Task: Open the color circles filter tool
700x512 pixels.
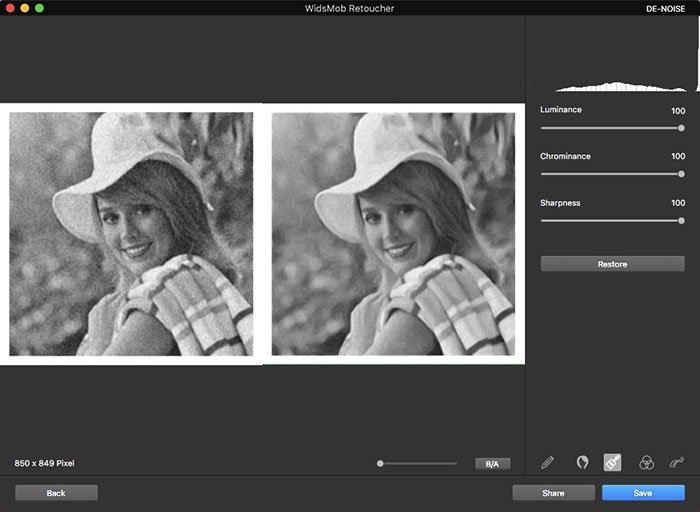Action: [x=646, y=463]
